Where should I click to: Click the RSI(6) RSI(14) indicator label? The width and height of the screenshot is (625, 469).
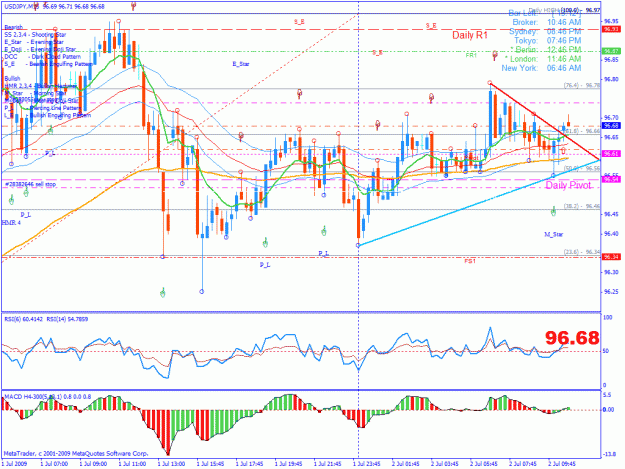(x=46, y=319)
